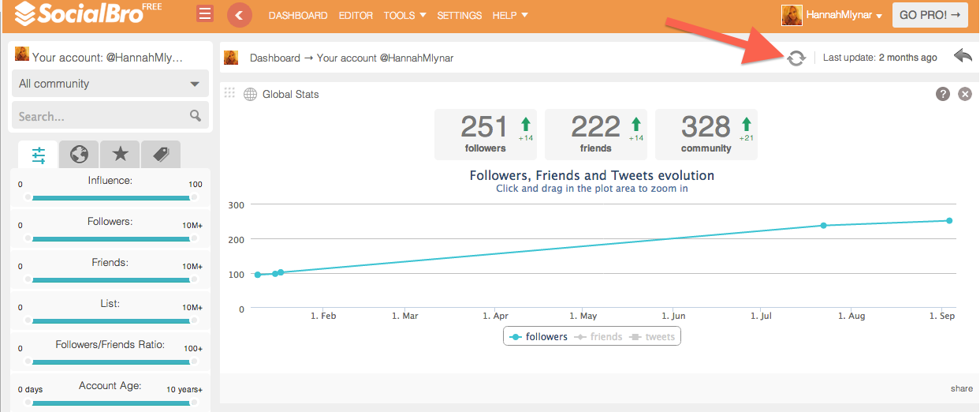This screenshot has width=980, height=412.
Task: Toggle the friends legend series
Action: [x=598, y=337]
